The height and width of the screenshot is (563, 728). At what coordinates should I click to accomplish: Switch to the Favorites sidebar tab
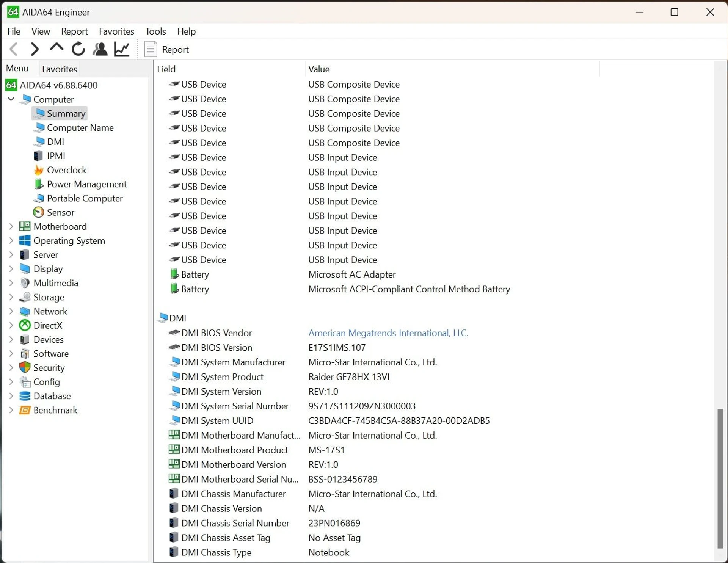[x=60, y=69]
